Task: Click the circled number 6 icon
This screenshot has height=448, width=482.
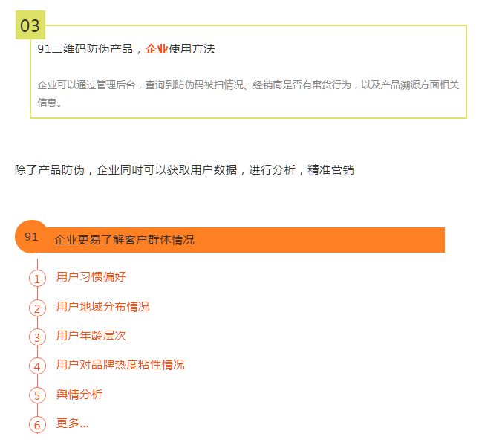Action: [38, 424]
